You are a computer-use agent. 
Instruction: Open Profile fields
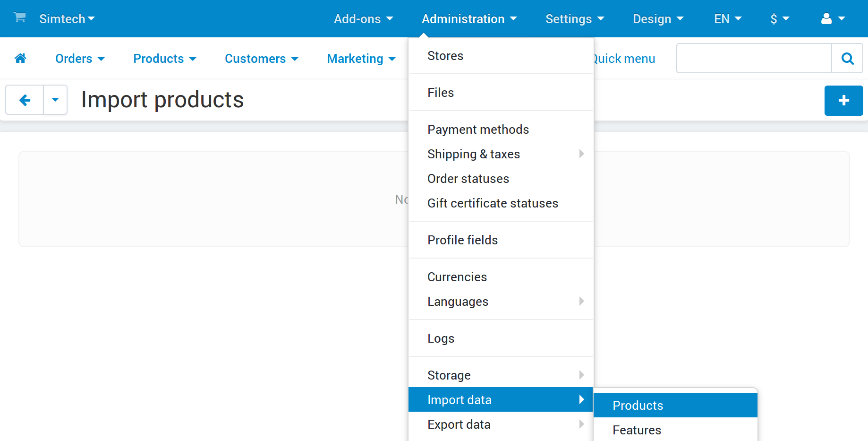501,240
